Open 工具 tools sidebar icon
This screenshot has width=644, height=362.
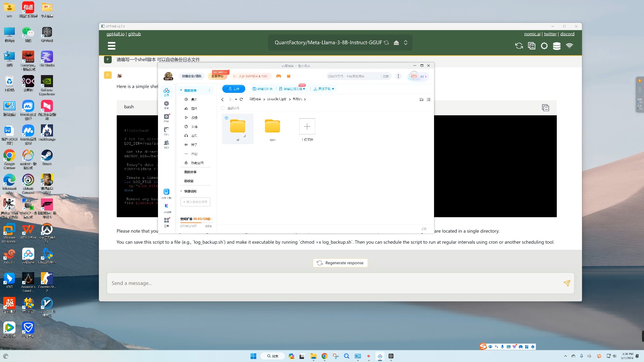click(x=166, y=222)
